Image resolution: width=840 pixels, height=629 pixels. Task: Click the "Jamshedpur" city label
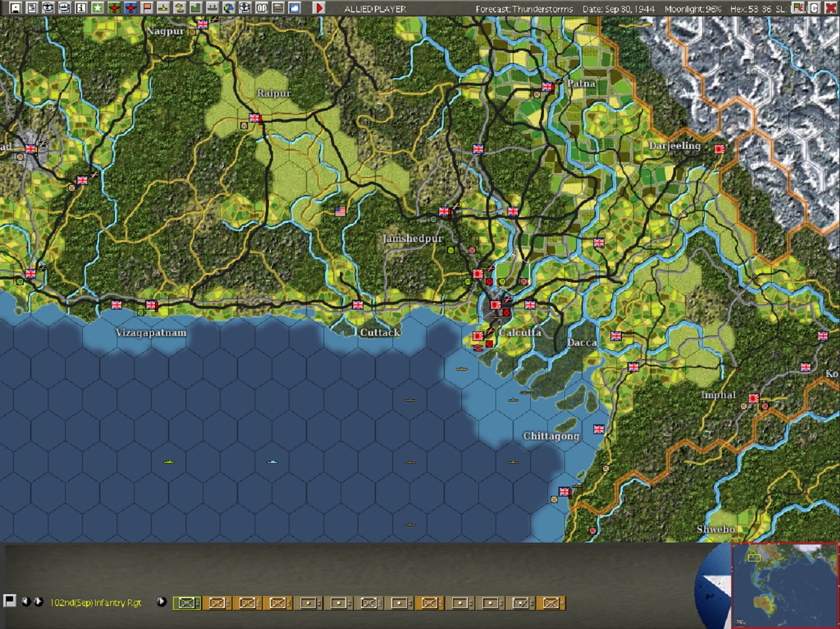(x=413, y=239)
